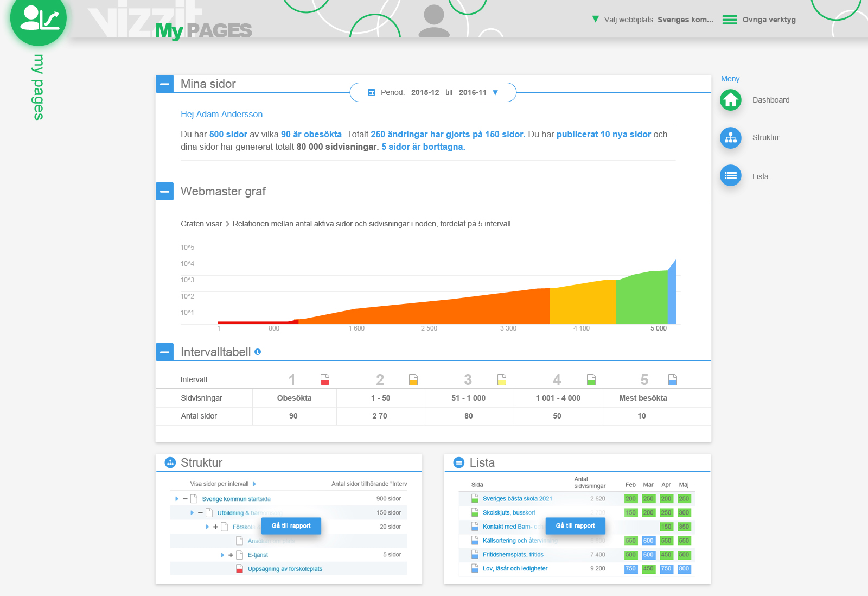
Task: Click the yellow page icon for interval 3
Action: coord(502,379)
